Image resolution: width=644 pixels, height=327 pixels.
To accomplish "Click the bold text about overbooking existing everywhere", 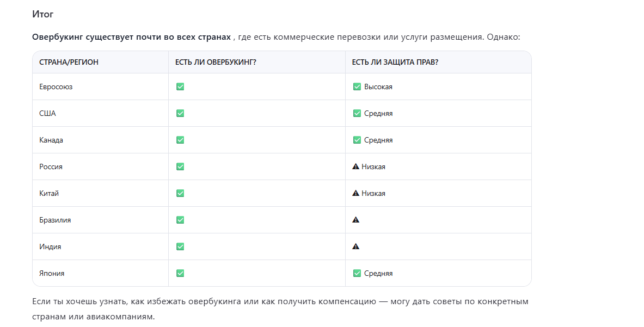I will (131, 38).
